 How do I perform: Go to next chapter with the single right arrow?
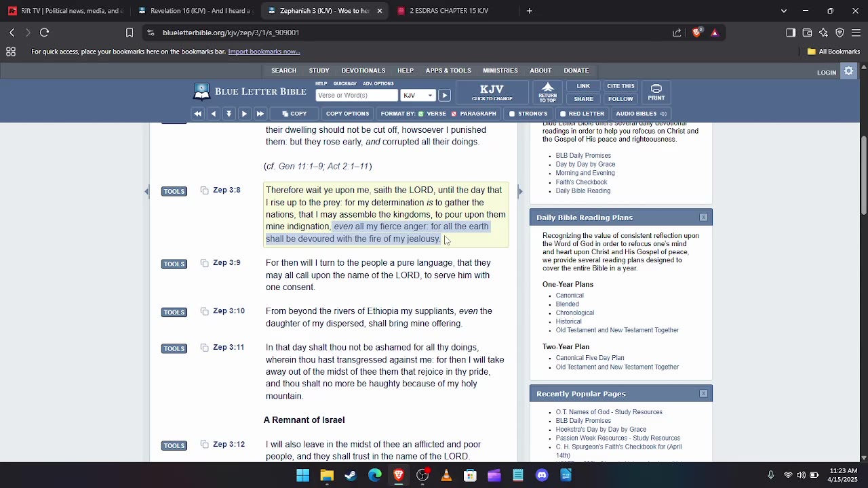244,114
